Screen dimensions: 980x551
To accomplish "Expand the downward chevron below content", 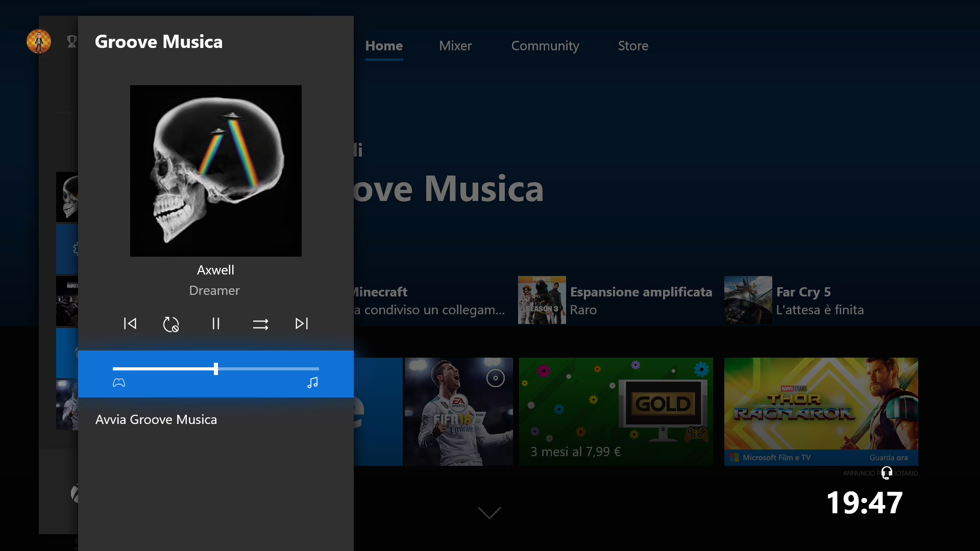I will (x=490, y=513).
